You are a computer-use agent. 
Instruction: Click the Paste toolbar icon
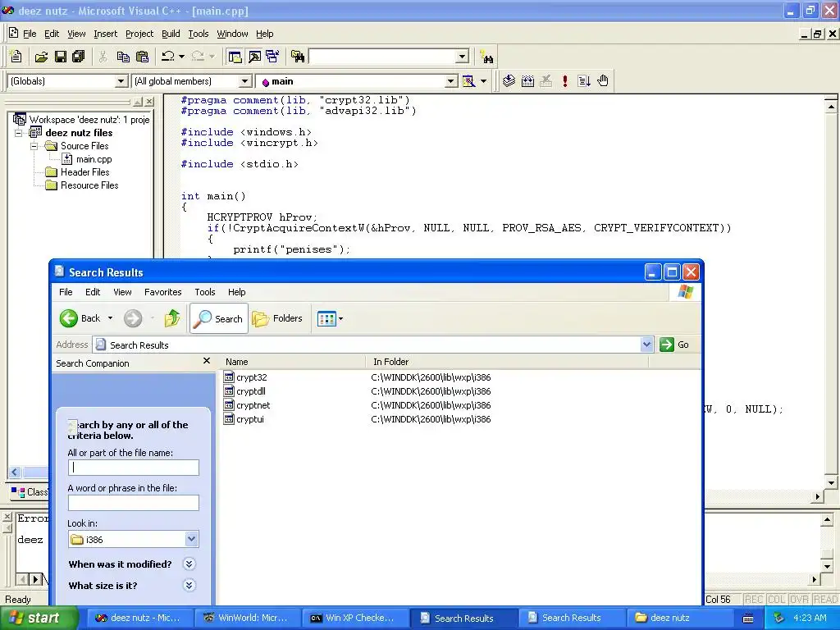pos(142,57)
